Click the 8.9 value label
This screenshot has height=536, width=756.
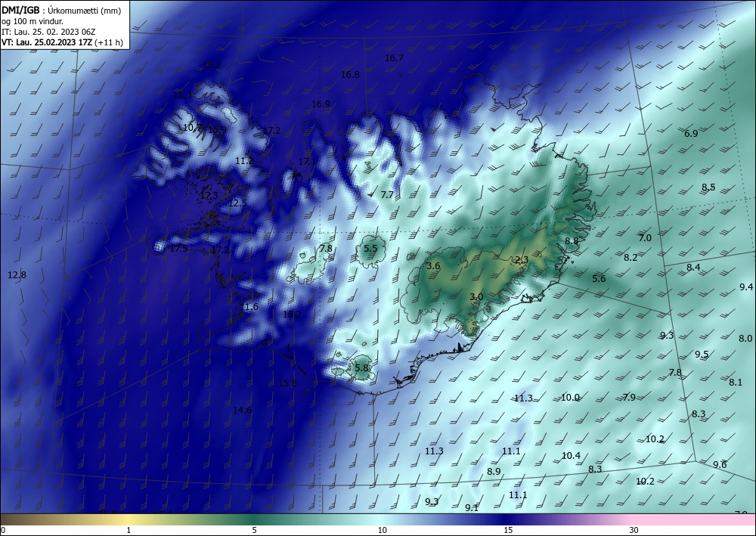(494, 472)
